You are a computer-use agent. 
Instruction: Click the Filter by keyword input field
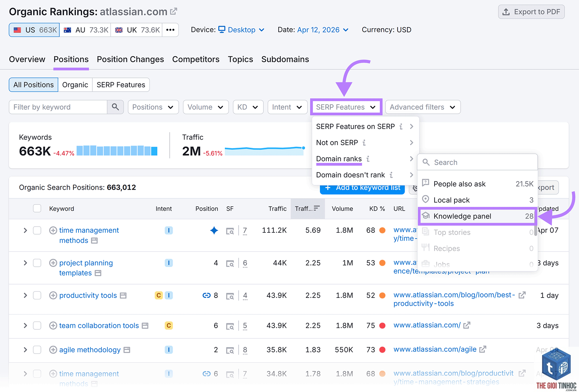[58, 107]
